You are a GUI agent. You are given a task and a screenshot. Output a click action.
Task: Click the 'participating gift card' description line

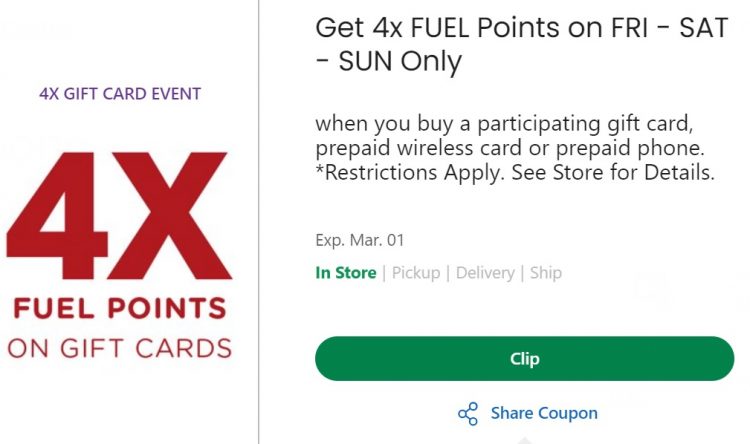(x=504, y=124)
